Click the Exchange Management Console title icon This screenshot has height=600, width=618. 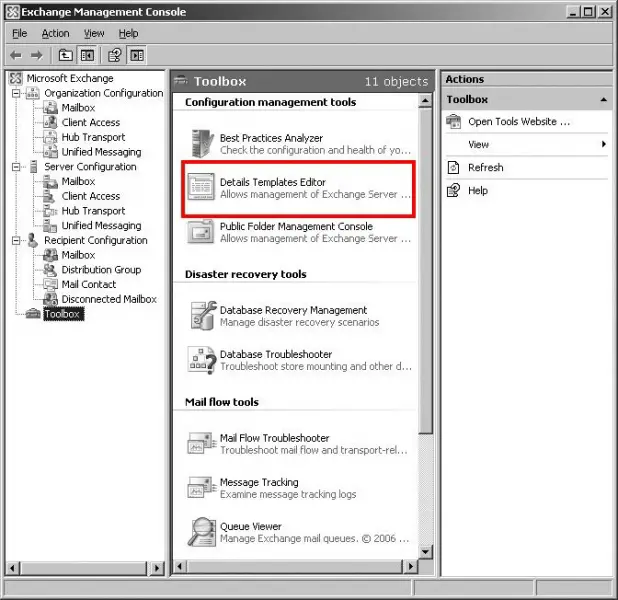(x=12, y=12)
